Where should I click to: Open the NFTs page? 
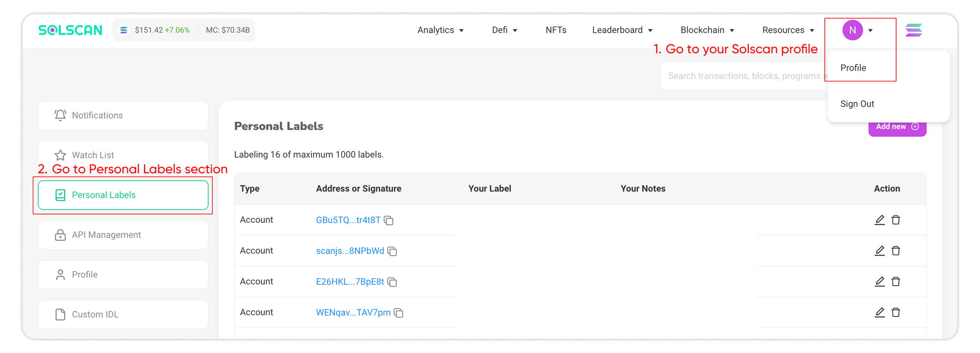[556, 30]
